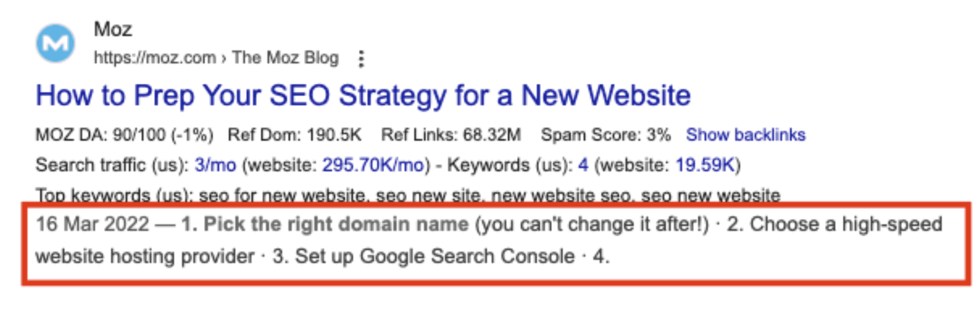Click "The Moz Blog" breadcrumb label
The image size is (980, 320).
pyautogui.click(x=284, y=57)
